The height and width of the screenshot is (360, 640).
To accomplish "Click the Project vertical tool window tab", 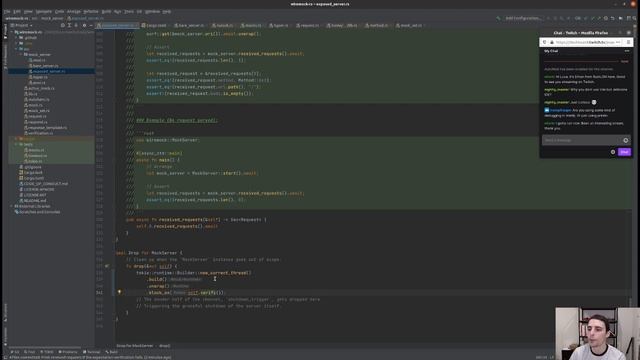I will (x=5, y=31).
